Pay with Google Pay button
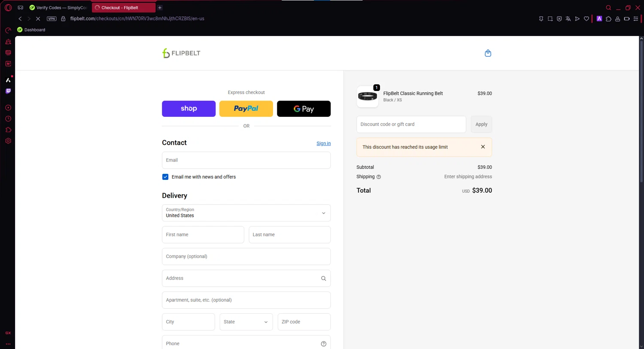This screenshot has height=349, width=644. [x=304, y=109]
